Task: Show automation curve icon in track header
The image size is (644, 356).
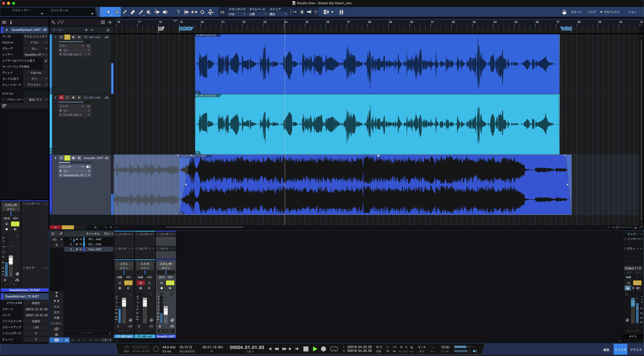Action: (61, 22)
